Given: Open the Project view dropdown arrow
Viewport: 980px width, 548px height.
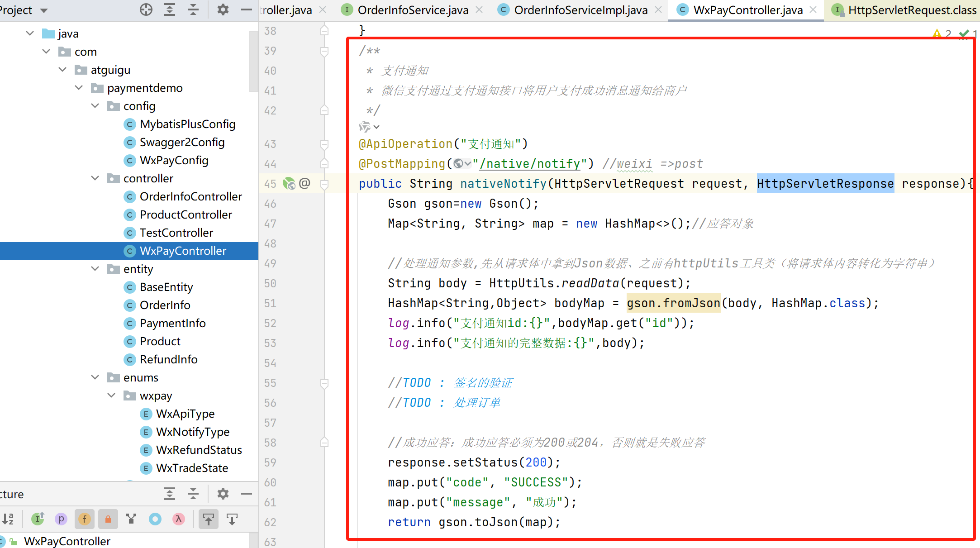Looking at the screenshot, I should click(44, 10).
